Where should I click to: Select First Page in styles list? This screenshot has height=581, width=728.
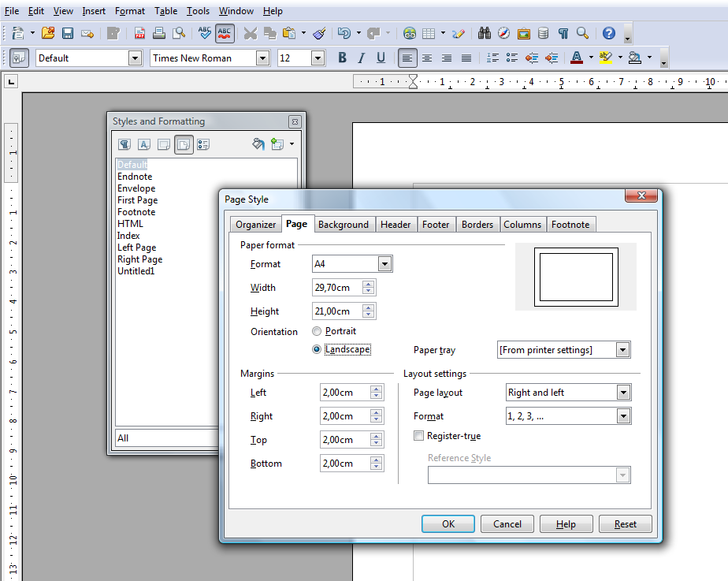(138, 200)
